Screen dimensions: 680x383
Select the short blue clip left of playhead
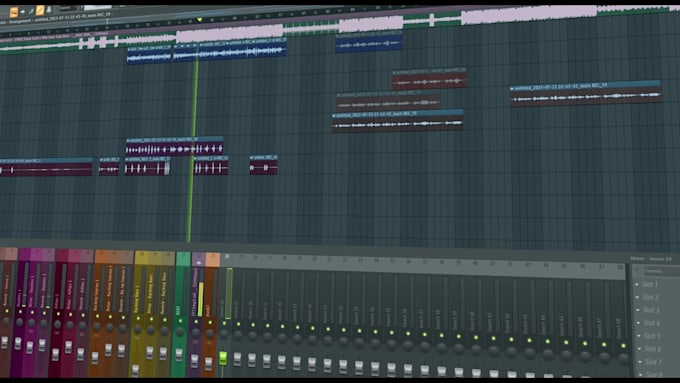pos(149,56)
